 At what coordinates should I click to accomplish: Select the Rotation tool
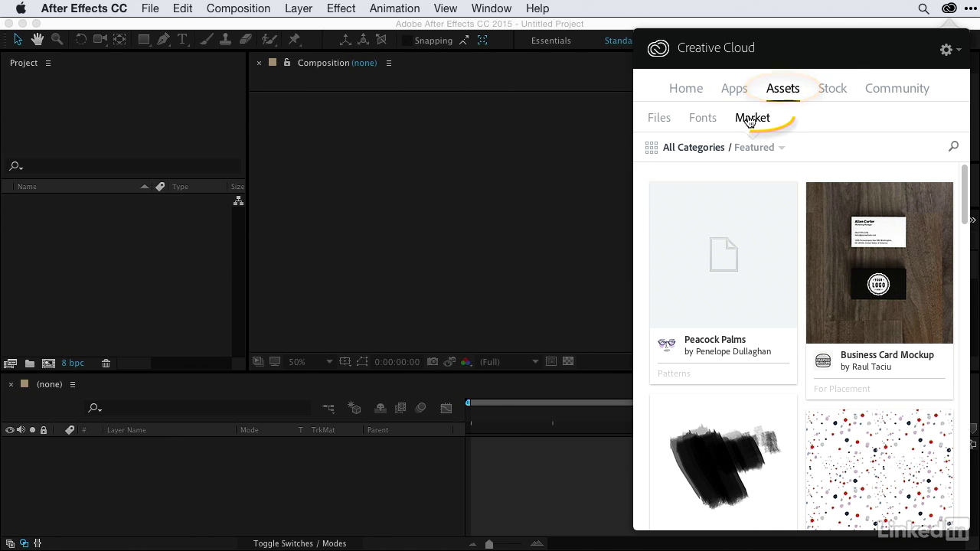click(x=80, y=40)
